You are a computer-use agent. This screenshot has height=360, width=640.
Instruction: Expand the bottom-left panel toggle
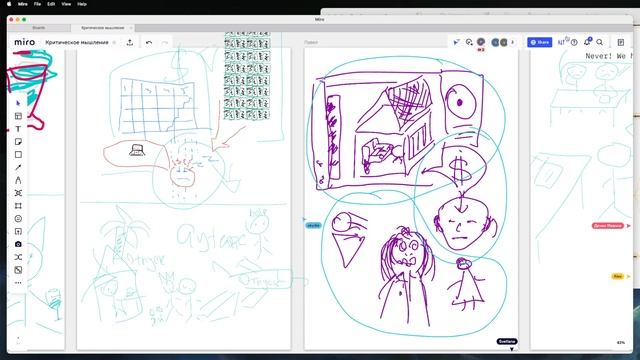[18, 340]
